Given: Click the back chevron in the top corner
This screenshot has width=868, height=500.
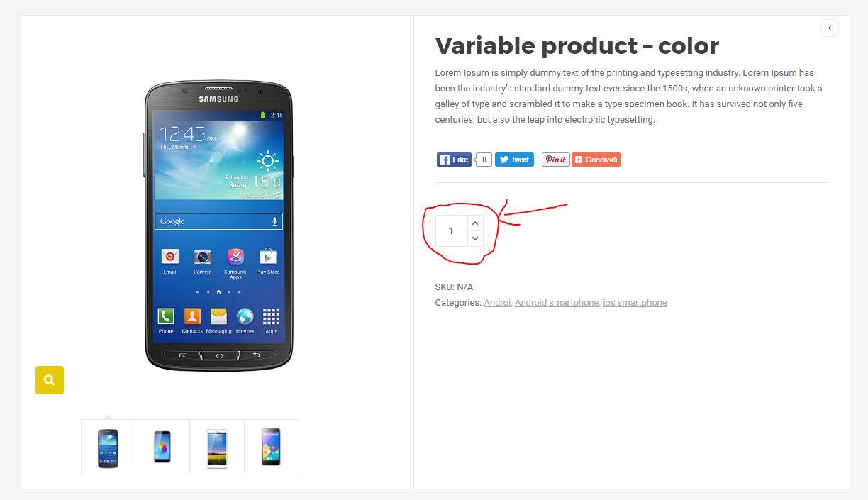Looking at the screenshot, I should click(x=830, y=28).
